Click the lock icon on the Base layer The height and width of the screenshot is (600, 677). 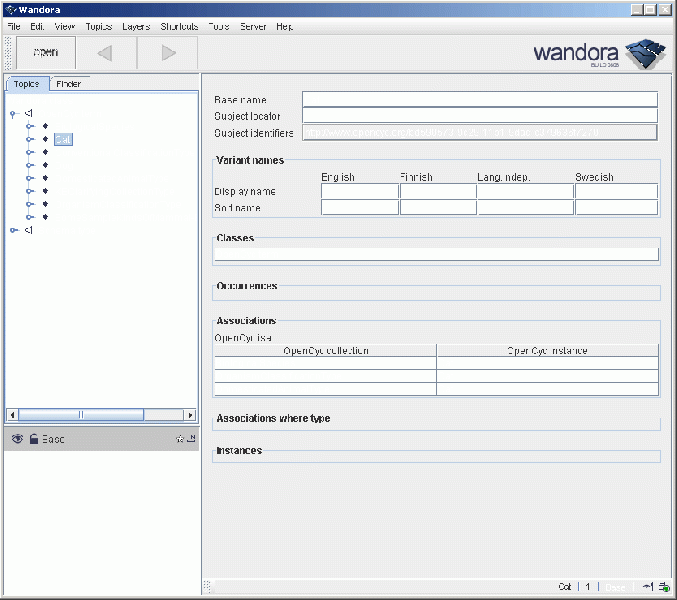(34, 439)
